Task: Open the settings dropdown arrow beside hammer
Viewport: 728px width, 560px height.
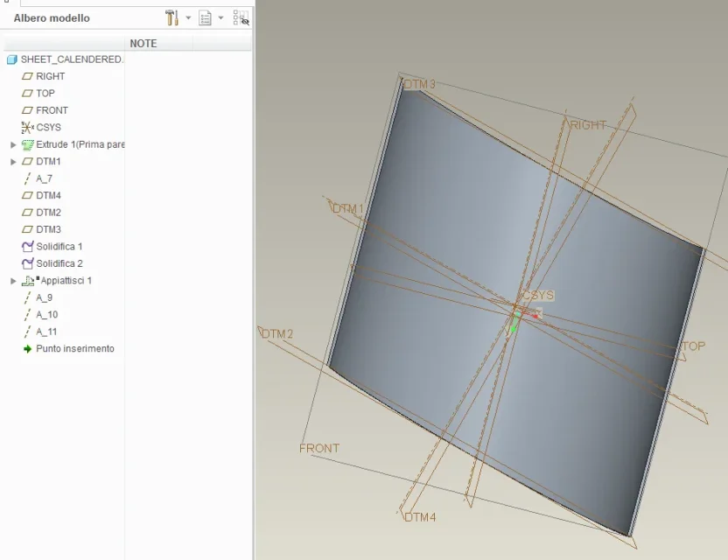Action: tap(188, 17)
